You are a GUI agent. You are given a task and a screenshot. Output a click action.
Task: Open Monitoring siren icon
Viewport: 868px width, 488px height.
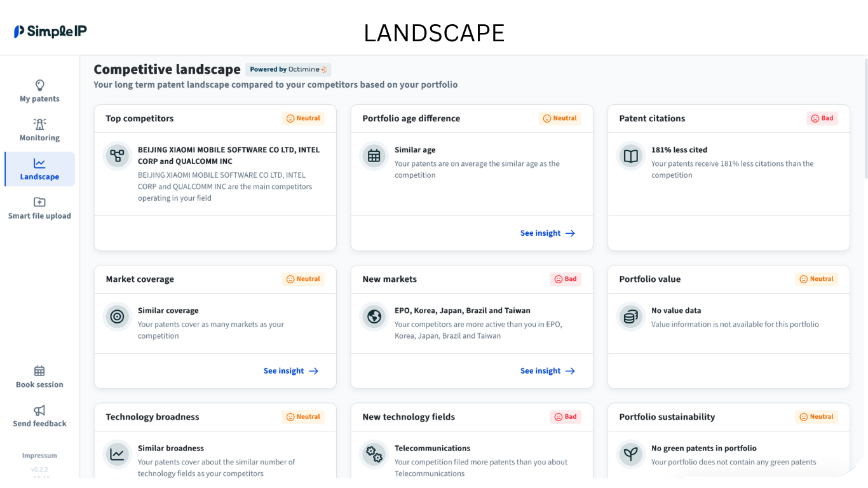pos(39,124)
